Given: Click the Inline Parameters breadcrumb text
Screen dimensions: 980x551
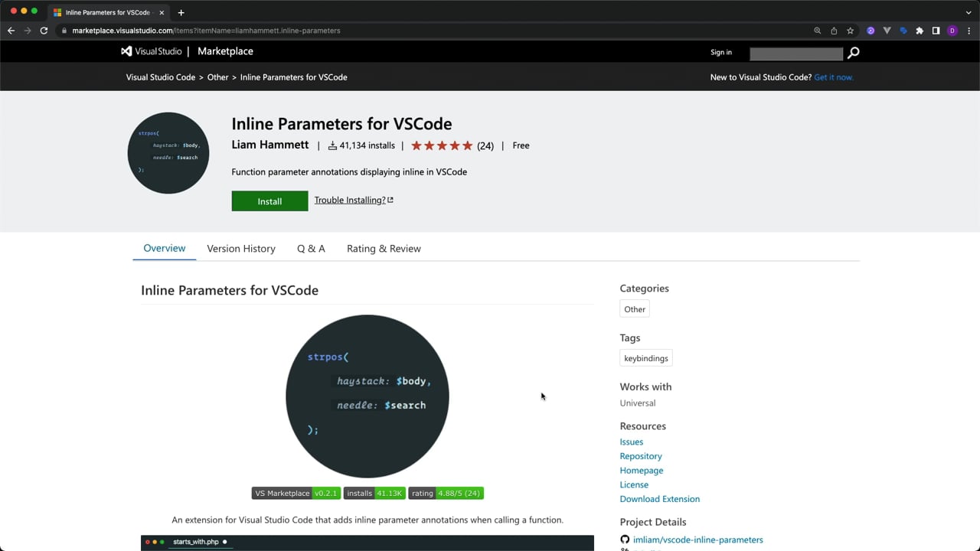Looking at the screenshot, I should 294,77.
